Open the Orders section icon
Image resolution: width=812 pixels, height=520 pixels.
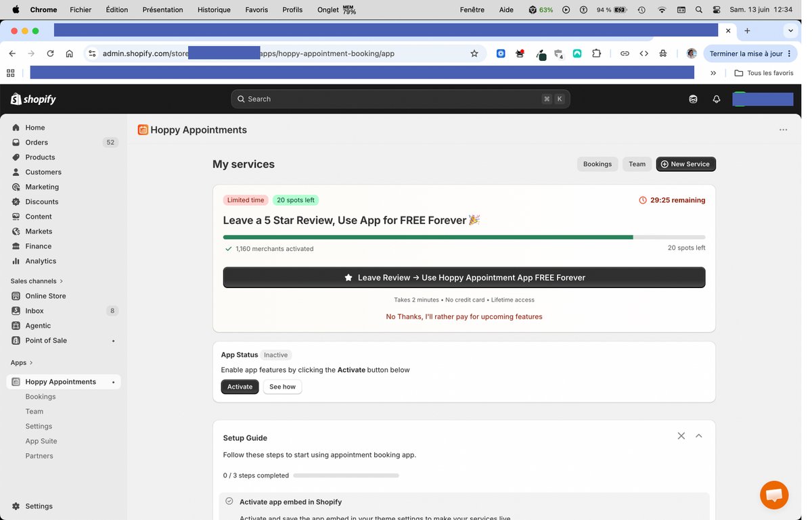16,142
